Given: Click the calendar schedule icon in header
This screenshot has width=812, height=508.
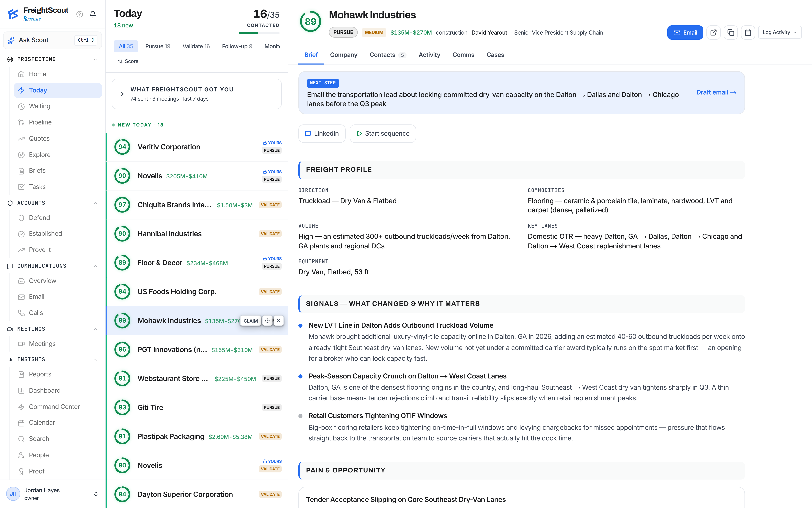Looking at the screenshot, I should (x=748, y=33).
